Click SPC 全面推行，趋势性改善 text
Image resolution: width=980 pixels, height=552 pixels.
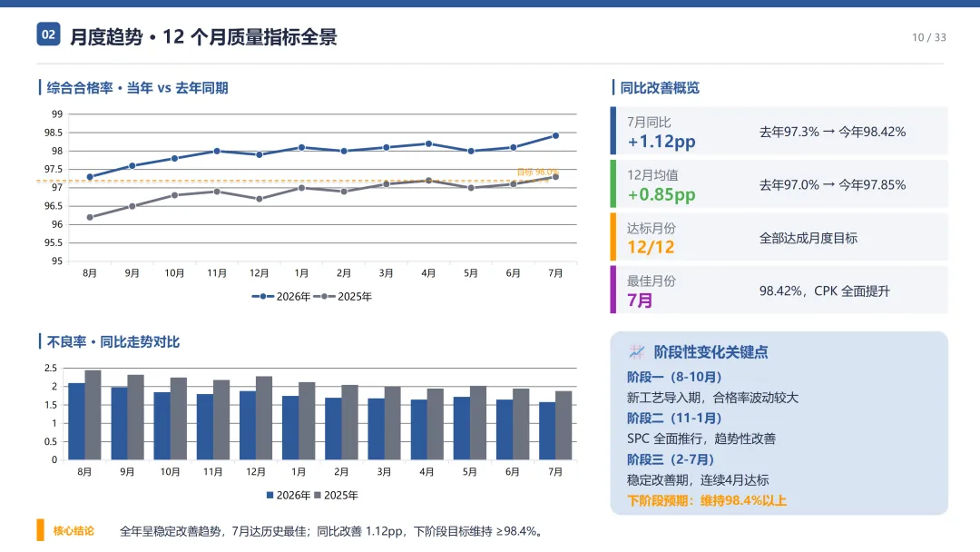[701, 439]
